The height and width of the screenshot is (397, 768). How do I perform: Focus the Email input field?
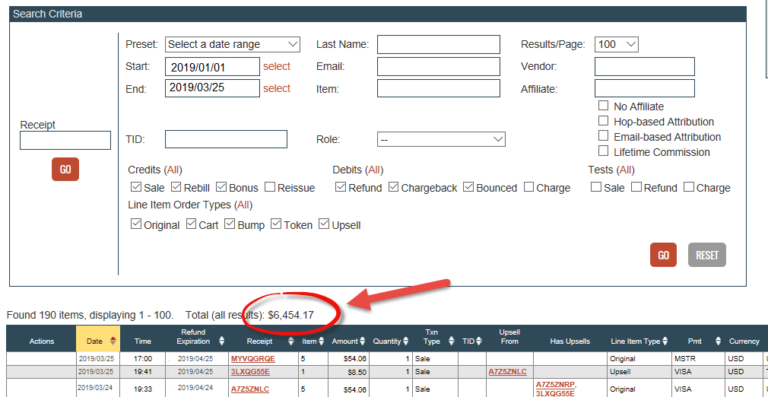coord(438,66)
